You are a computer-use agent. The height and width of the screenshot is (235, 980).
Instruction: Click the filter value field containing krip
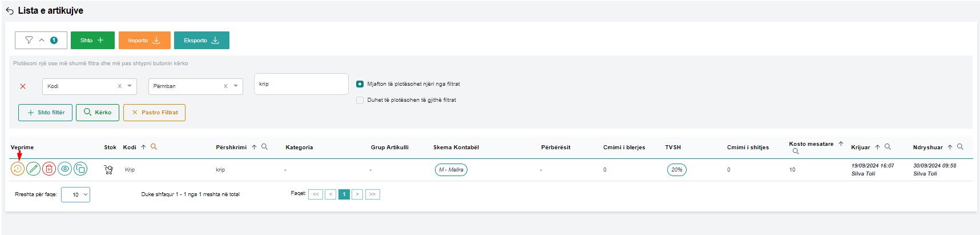click(301, 84)
